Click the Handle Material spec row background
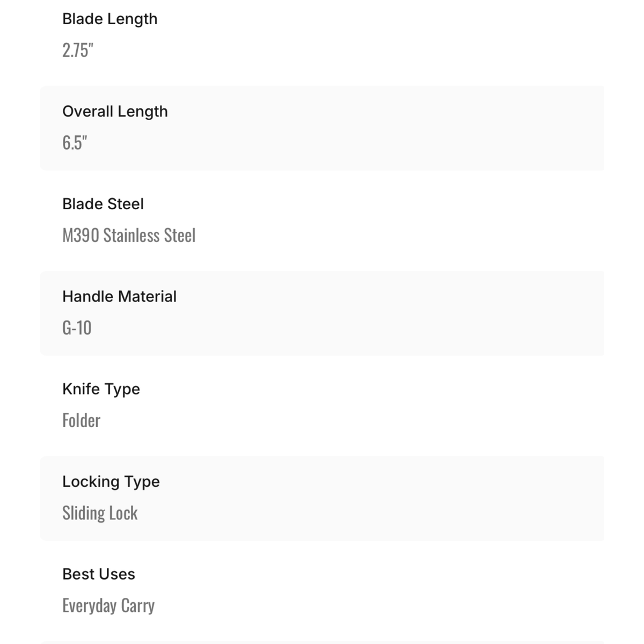 [322, 313]
